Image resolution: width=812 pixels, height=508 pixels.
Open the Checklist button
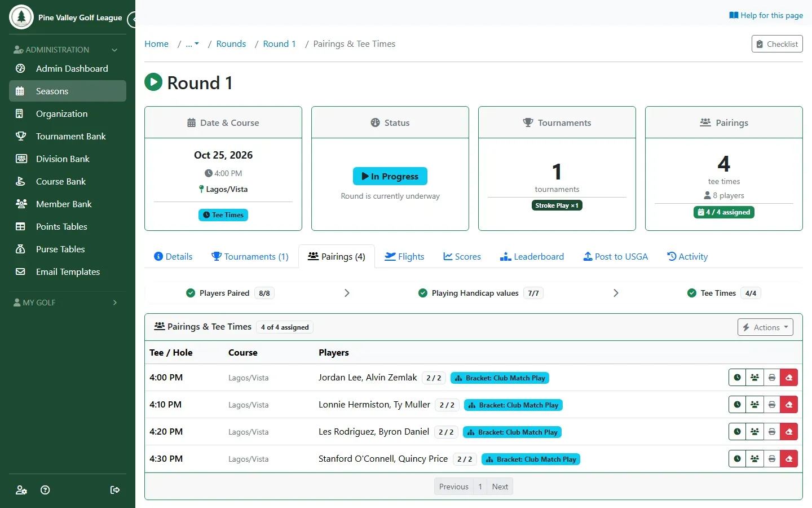[777, 44]
